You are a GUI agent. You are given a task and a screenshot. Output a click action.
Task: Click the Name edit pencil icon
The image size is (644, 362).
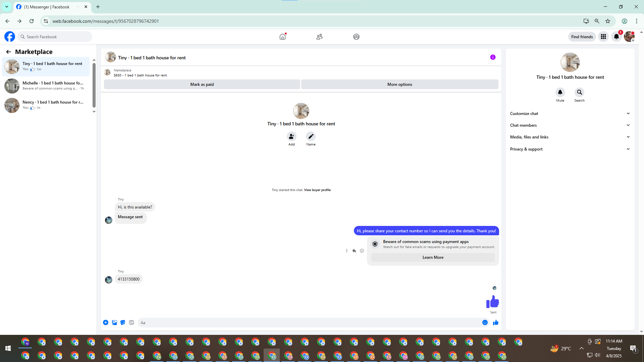point(311,136)
